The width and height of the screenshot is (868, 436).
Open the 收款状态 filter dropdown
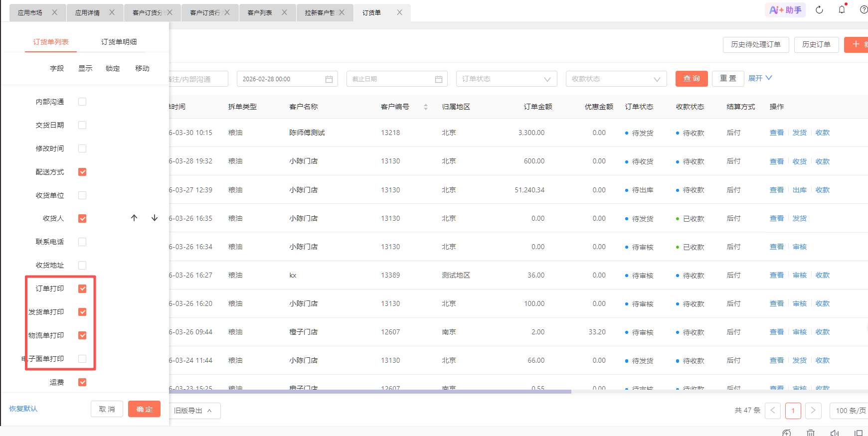(x=616, y=79)
